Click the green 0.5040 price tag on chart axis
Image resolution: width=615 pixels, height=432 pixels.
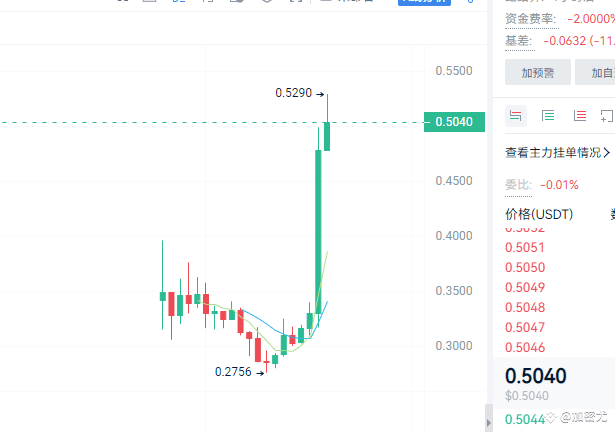(454, 122)
